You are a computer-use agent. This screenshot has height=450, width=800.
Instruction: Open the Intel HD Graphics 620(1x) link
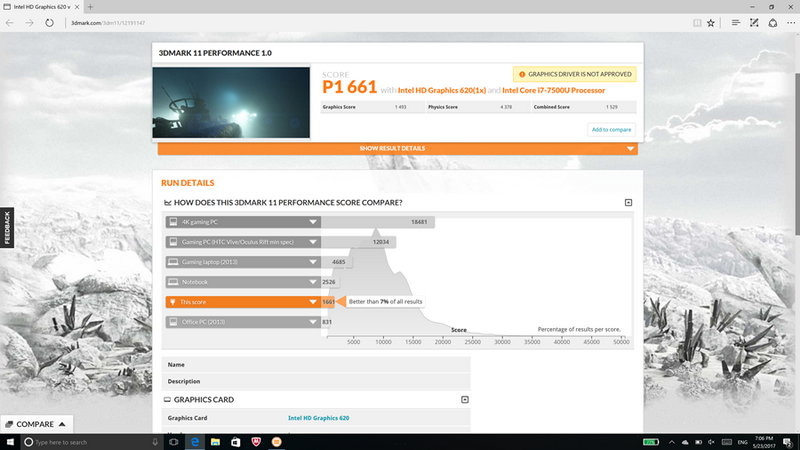click(x=442, y=90)
